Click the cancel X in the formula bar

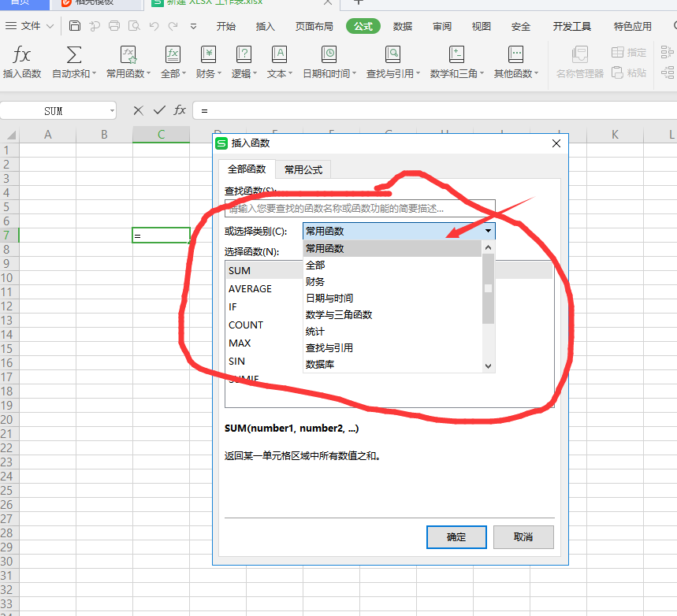(x=139, y=110)
